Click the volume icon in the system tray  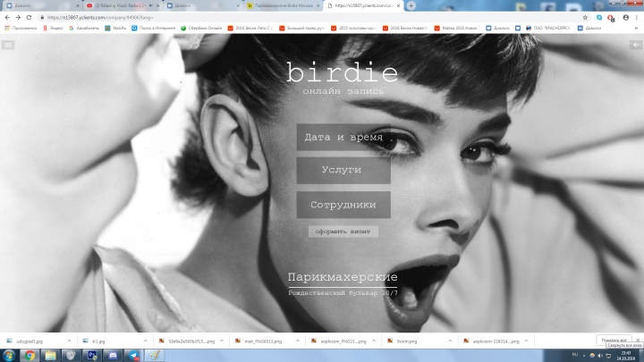600,356
